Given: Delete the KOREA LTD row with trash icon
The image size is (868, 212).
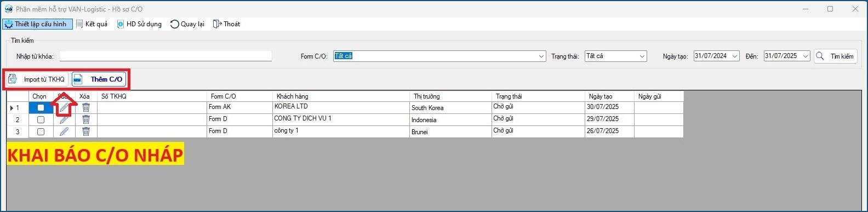Looking at the screenshot, I should tap(86, 107).
